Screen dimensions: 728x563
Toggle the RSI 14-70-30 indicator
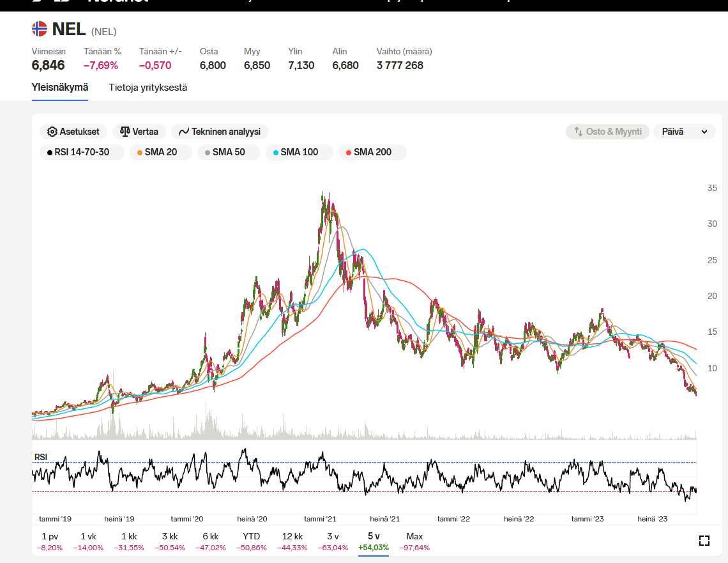pos(77,152)
